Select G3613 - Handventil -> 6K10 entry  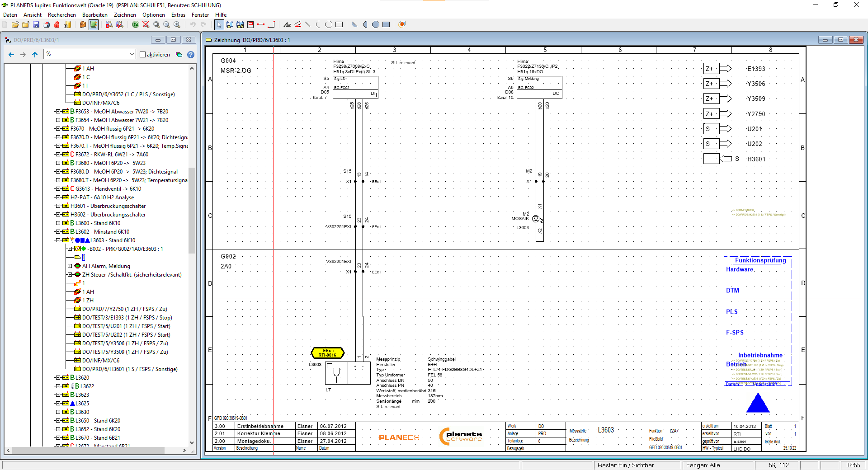pos(108,189)
